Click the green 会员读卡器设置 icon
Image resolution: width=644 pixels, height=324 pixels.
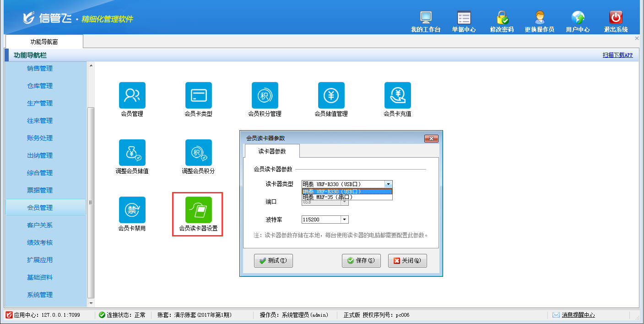coord(198,210)
